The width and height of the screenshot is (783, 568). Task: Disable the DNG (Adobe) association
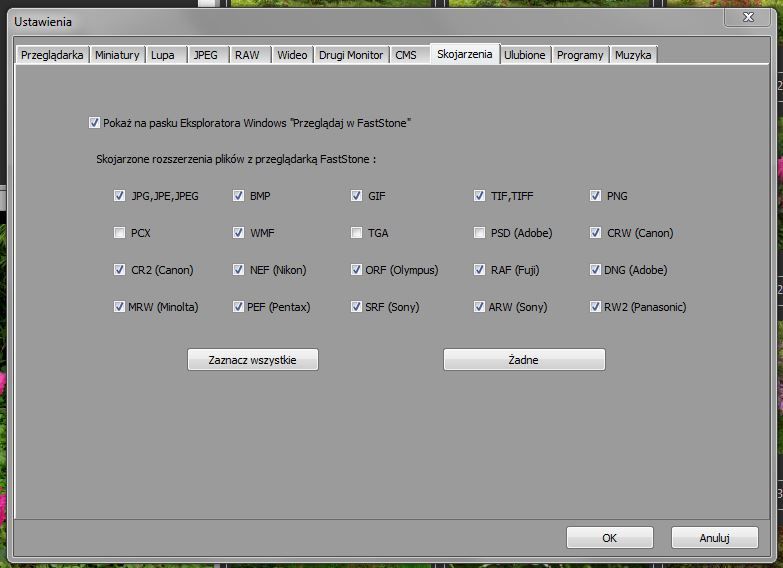click(596, 270)
